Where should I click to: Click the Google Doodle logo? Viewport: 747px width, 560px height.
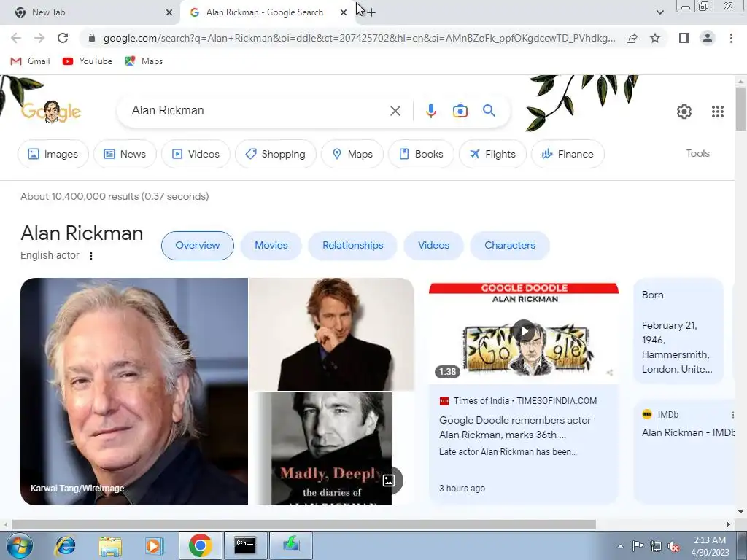coord(52,112)
